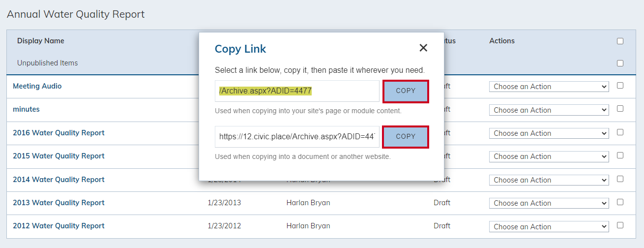The width and height of the screenshot is (644, 248).
Task: Choose an action for 2016 Water Quality Report
Action: (x=549, y=133)
